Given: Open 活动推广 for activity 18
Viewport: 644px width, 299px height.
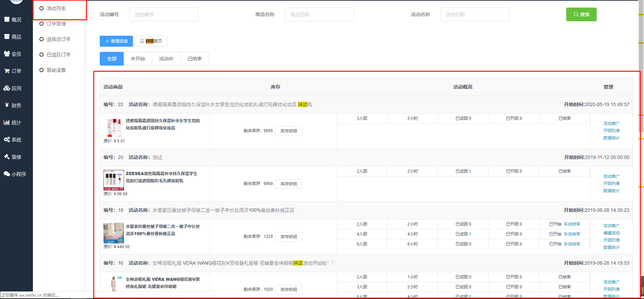Looking at the screenshot, I should (x=611, y=226).
